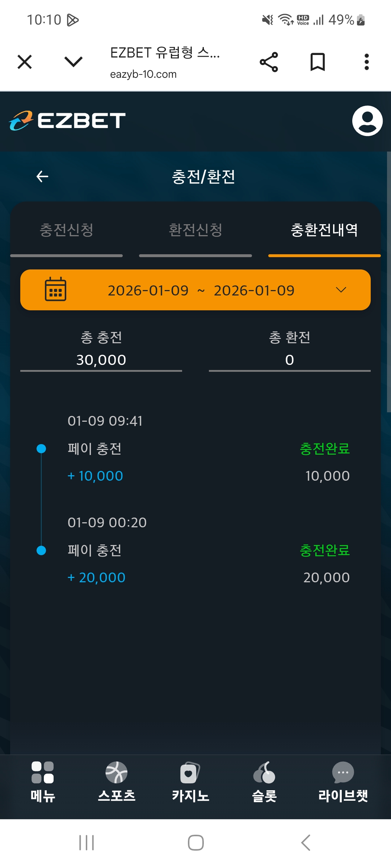391x868 pixels.
Task: Close the in-app browser with X
Action: tap(25, 62)
